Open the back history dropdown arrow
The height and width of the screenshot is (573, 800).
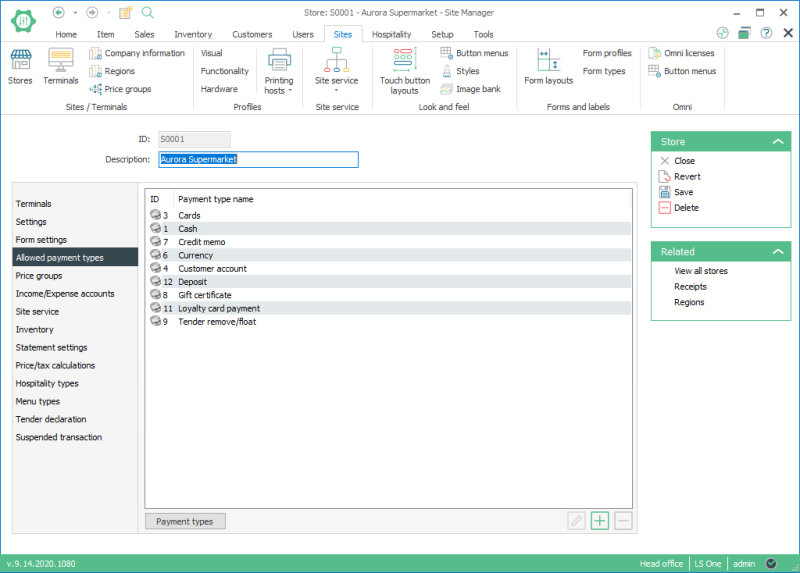[75, 12]
